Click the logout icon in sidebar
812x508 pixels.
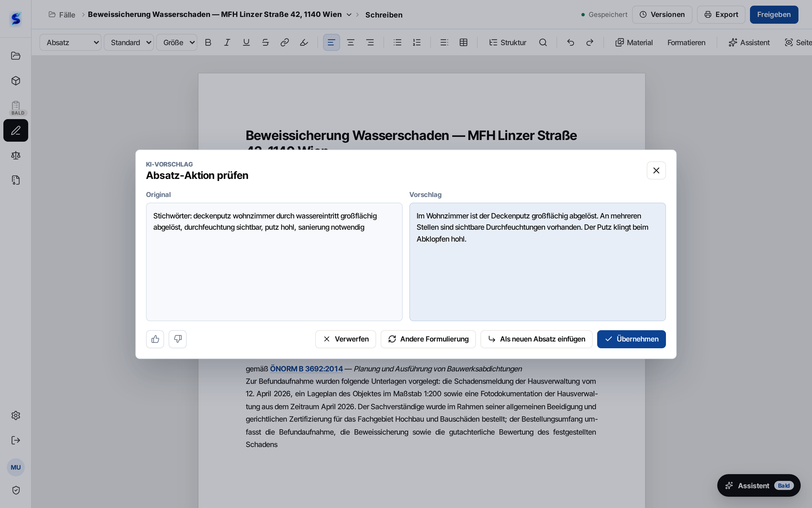tap(16, 440)
